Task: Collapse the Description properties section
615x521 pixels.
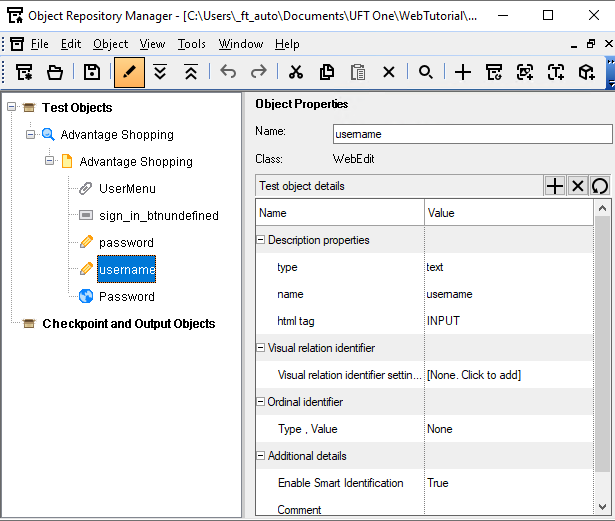Action: [x=260, y=239]
